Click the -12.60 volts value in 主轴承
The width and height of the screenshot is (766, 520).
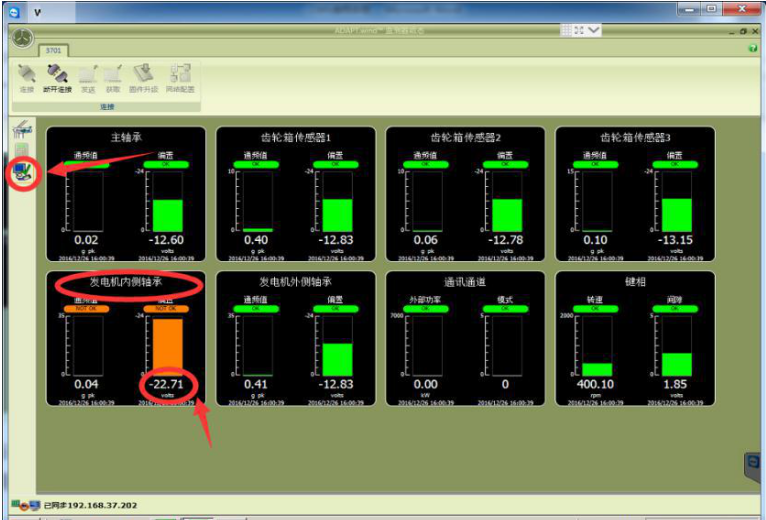click(x=166, y=240)
